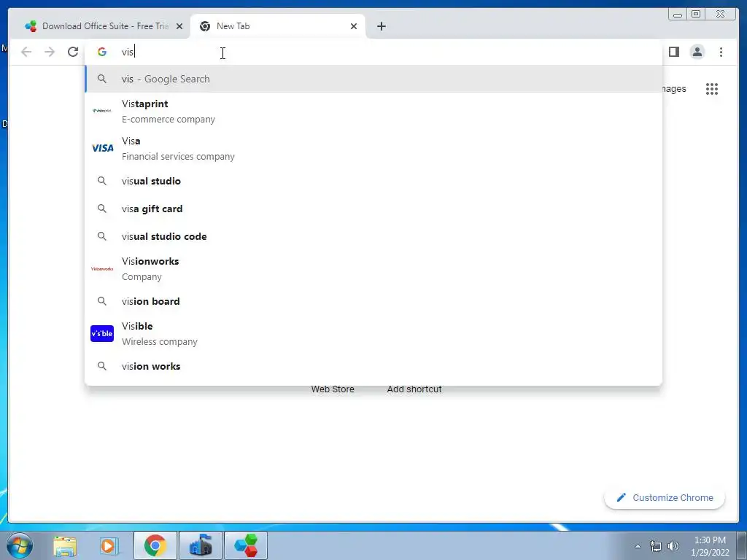Click the Show desktop strip
This screenshot has height=560, width=747.
coord(742,545)
